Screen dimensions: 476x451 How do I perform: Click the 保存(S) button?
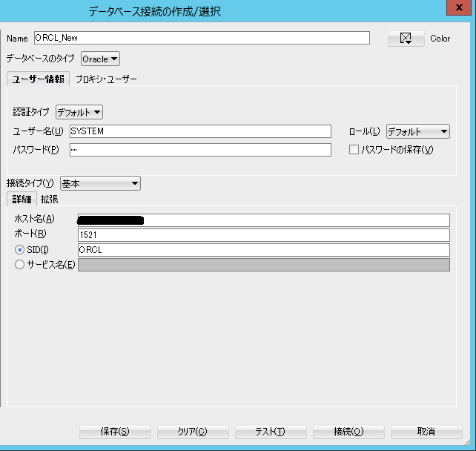point(115,432)
